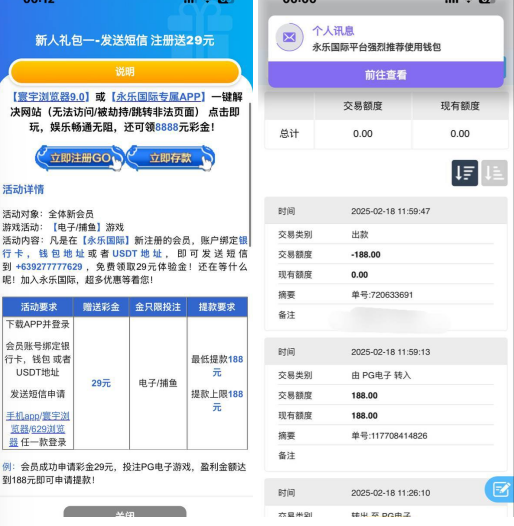Viewport: 514px width, 526px height.
Task: Open the floating edit note icon
Action: [x=501, y=489]
